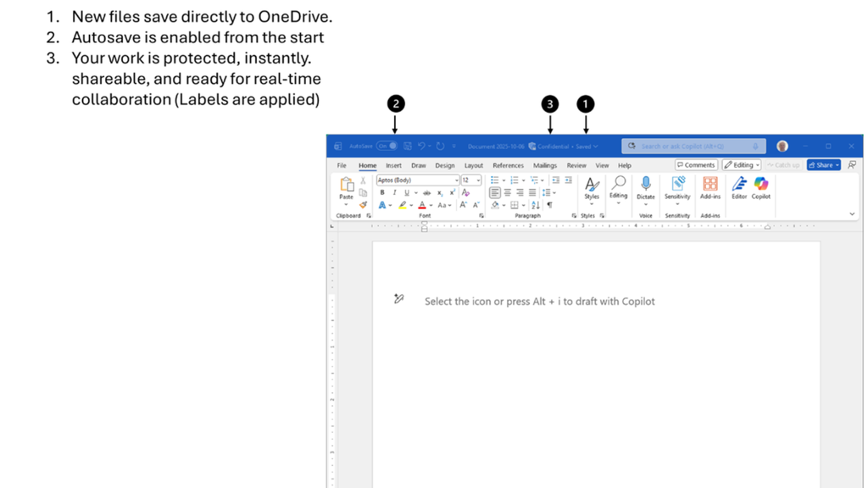
Task: Open the References ribbon tab
Action: click(x=508, y=166)
